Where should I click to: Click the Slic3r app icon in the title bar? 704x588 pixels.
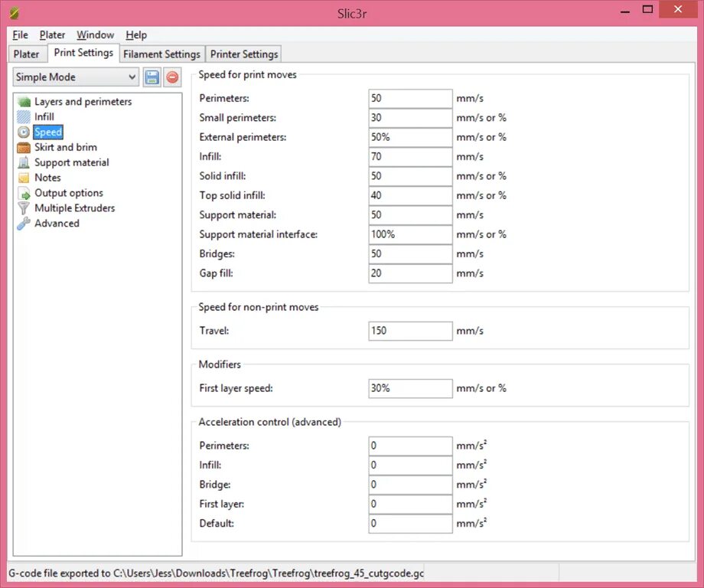coord(14,13)
